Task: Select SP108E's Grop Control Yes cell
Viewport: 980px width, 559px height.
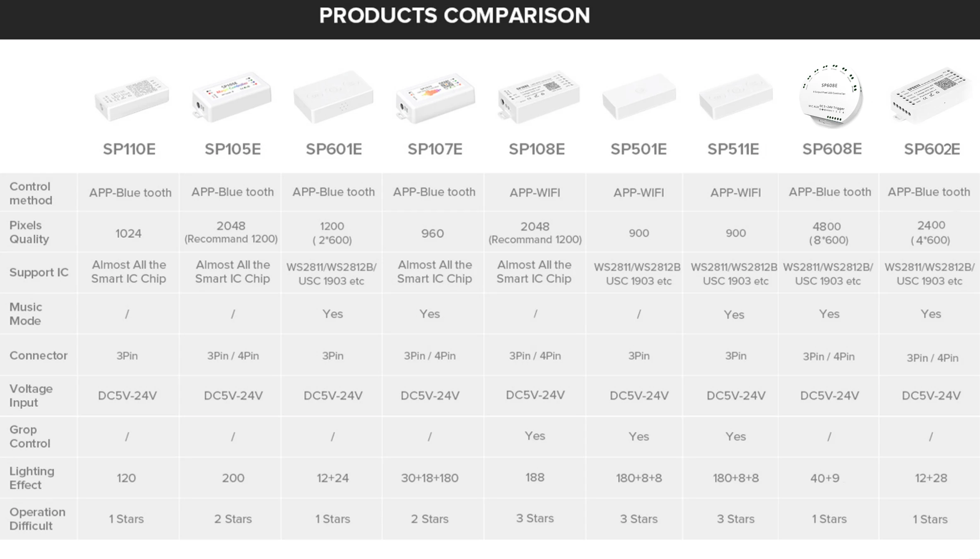Action: pos(535,436)
